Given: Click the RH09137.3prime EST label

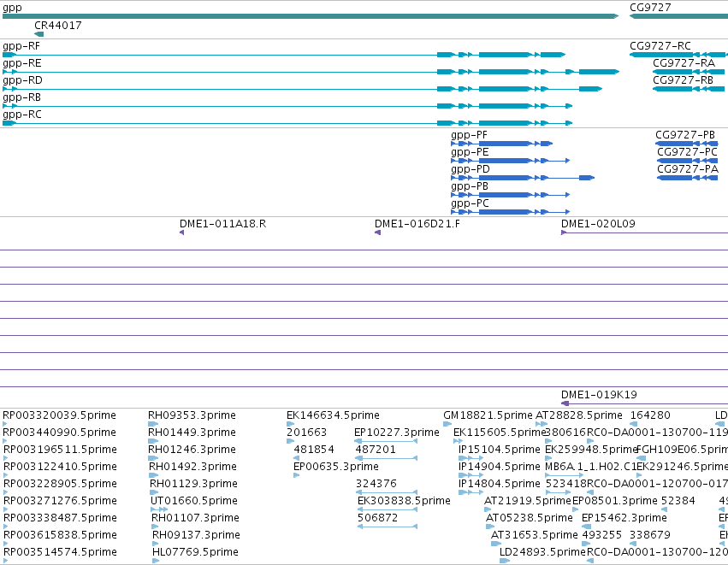Looking at the screenshot, I should (x=196, y=535).
